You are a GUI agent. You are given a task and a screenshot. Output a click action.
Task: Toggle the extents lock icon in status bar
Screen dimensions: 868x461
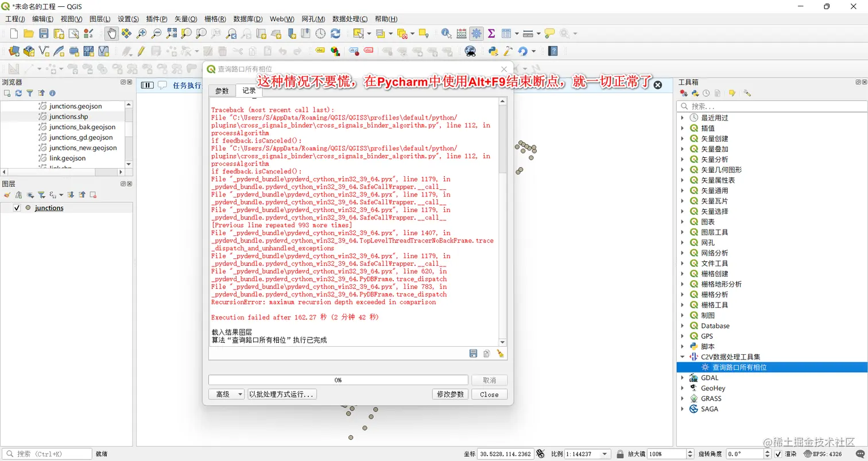pyautogui.click(x=540, y=454)
